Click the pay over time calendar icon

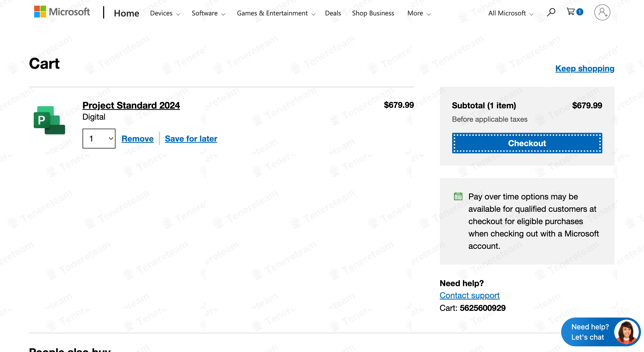pos(458,196)
